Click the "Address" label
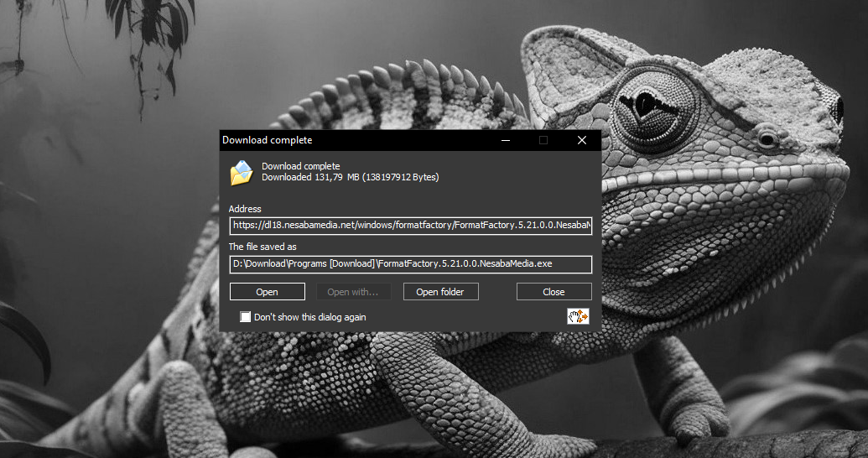 coord(245,209)
